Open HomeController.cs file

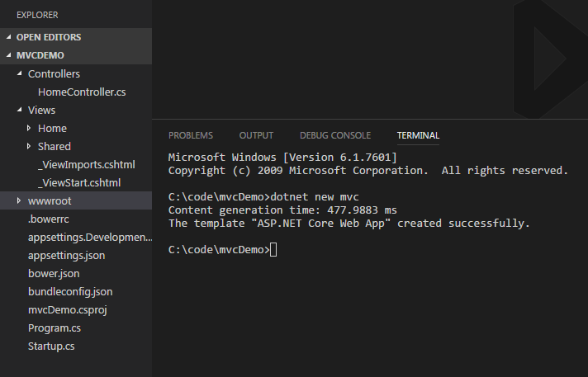[x=82, y=92]
